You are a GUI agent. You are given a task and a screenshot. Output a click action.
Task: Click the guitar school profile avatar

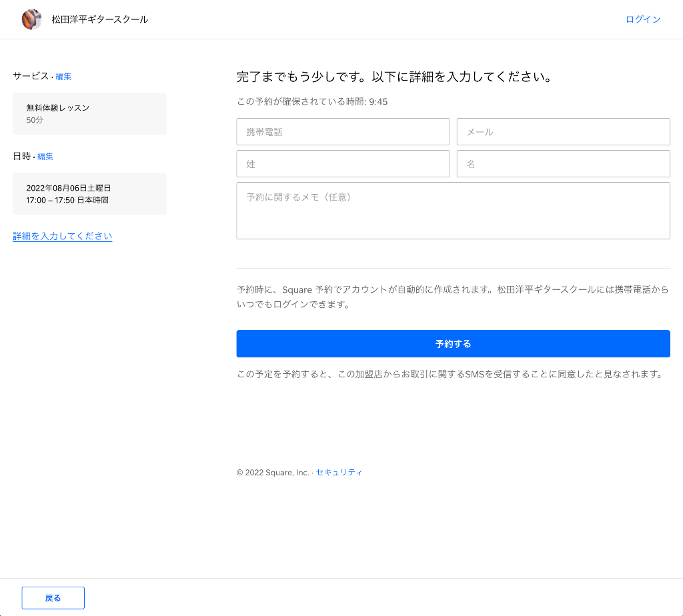pos(31,20)
